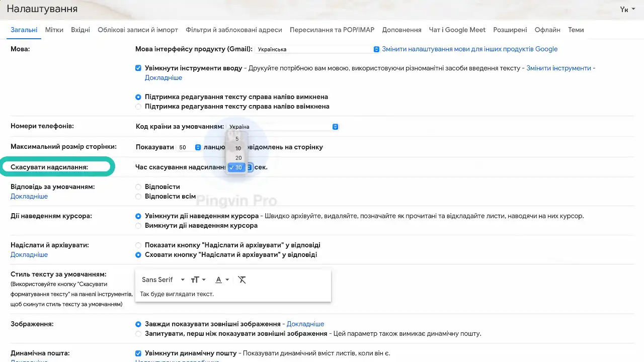644x362 pixels.
Task: Select Увімкнути дії наведенням курсора radio
Action: pos(138,216)
